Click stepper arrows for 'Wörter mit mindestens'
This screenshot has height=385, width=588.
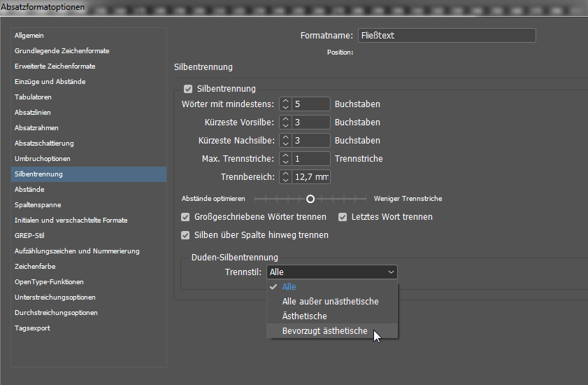click(285, 104)
